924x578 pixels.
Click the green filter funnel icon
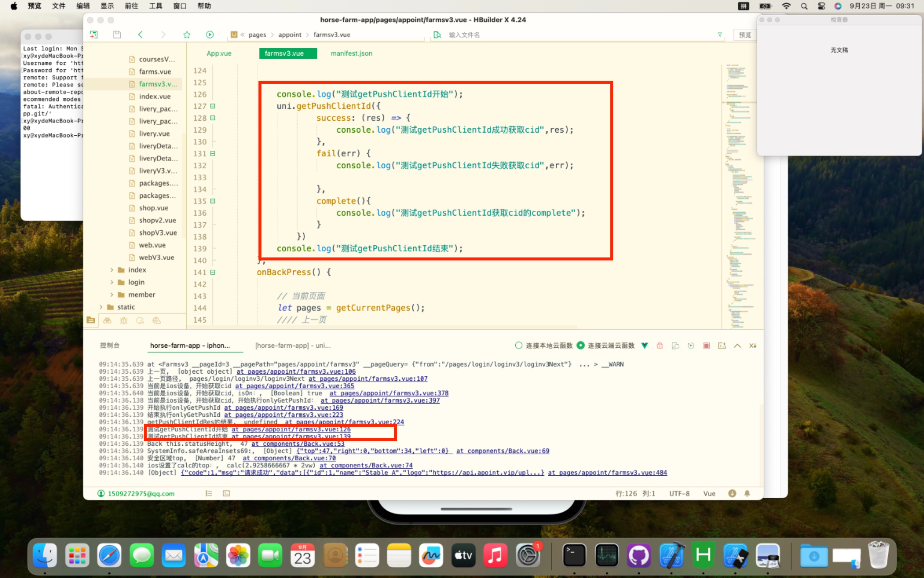coord(720,35)
